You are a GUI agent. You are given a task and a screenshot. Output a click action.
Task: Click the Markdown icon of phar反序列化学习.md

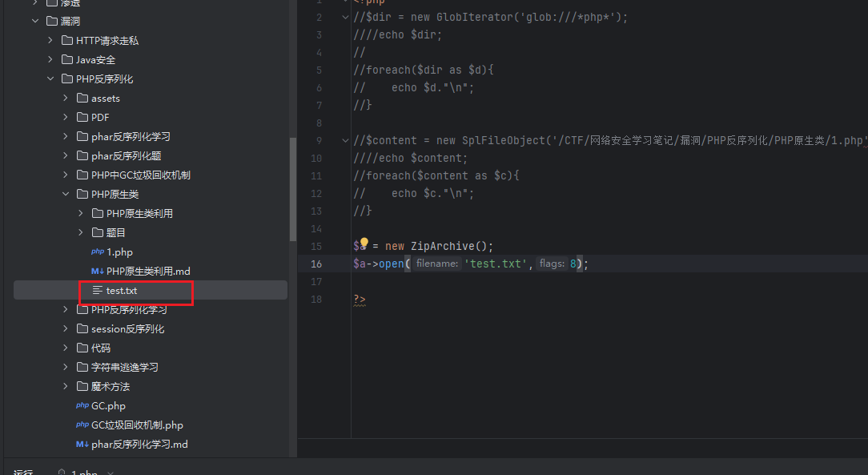tap(82, 445)
